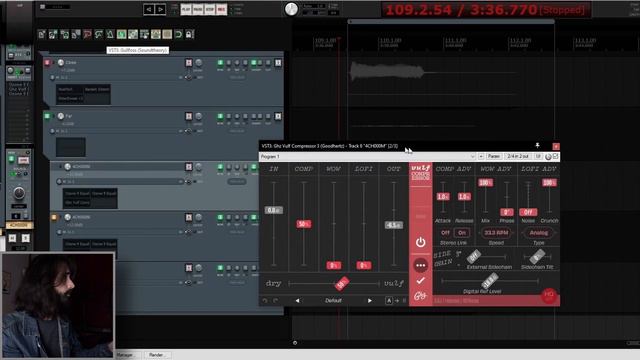Click the UI button in plugin header
The height and width of the screenshot is (360, 640).
coord(538,157)
